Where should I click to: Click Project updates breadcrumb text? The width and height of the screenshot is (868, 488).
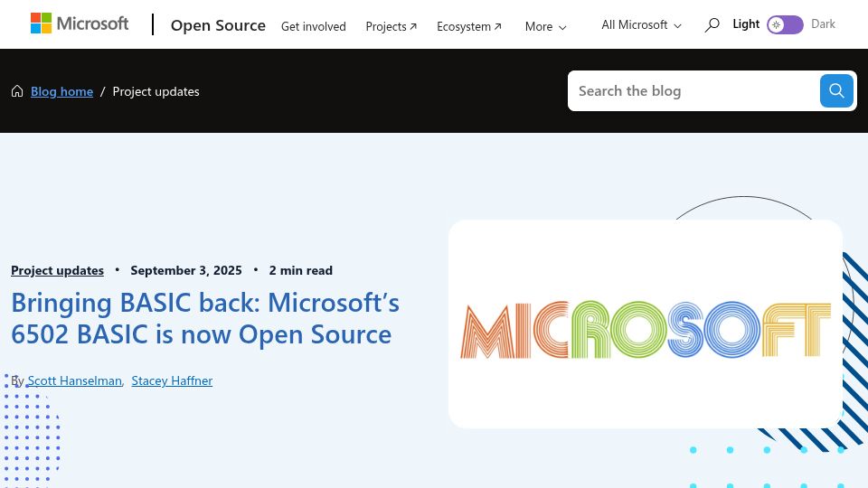[x=156, y=91]
